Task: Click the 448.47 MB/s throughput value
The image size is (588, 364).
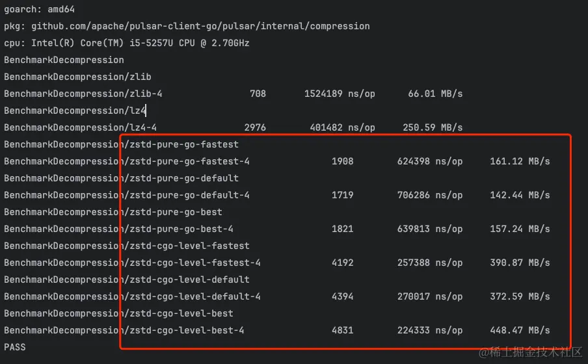Action: 520,330
